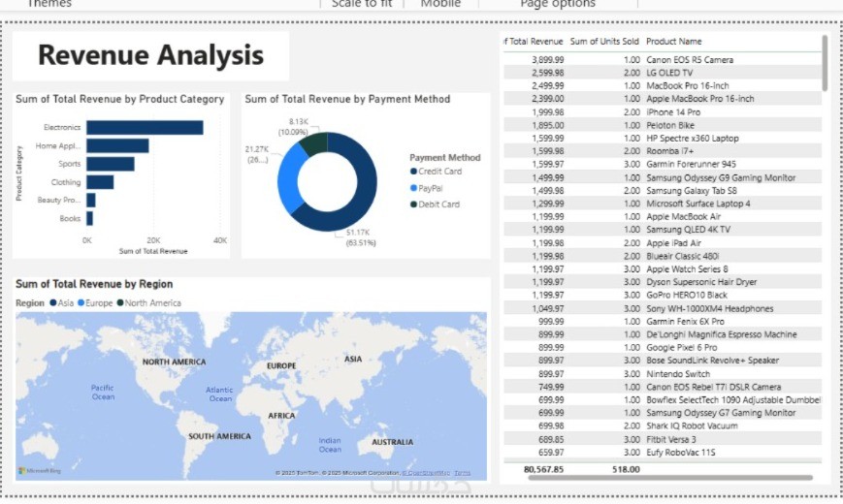Sort table by Product Name header
Image resolution: width=843 pixels, height=504 pixels.
tap(673, 42)
